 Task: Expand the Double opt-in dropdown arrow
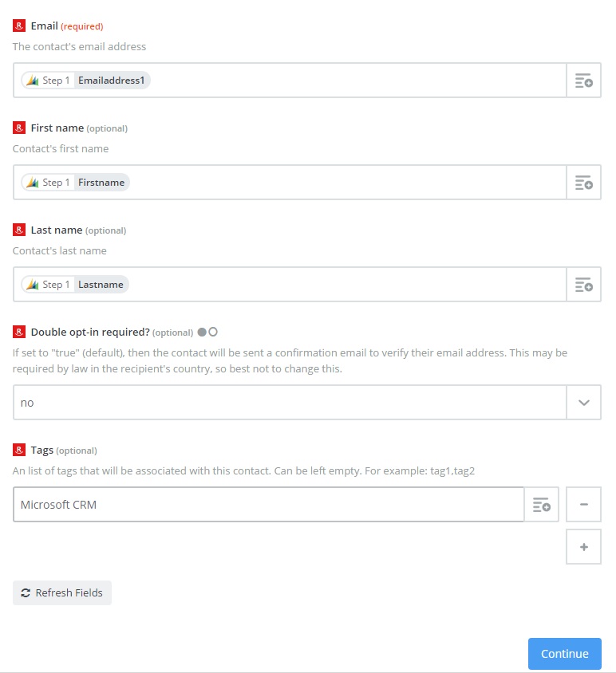pos(584,403)
